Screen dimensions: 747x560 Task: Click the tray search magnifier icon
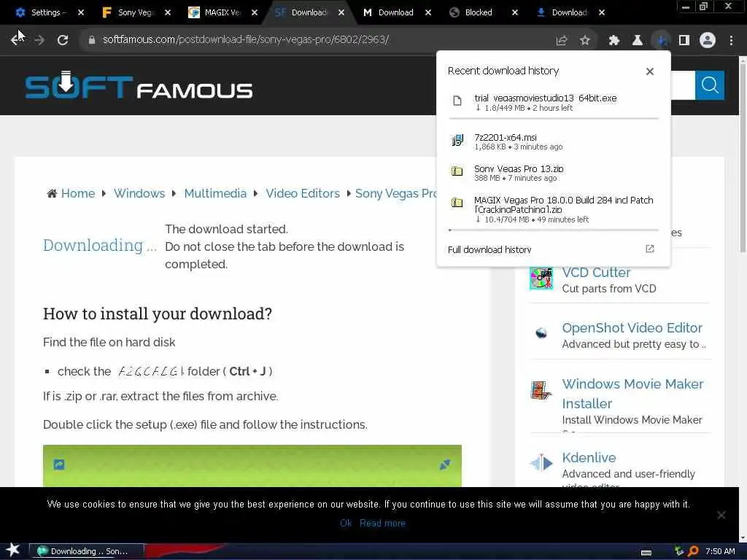pos(694,551)
